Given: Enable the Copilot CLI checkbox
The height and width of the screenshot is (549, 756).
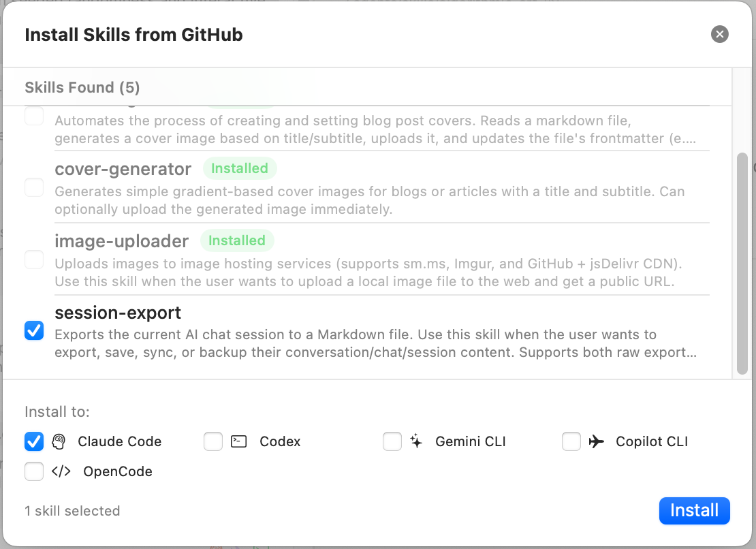Looking at the screenshot, I should point(571,441).
